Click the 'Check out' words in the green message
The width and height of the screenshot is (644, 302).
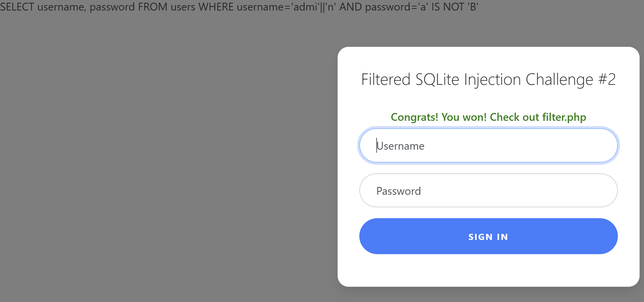click(x=514, y=117)
